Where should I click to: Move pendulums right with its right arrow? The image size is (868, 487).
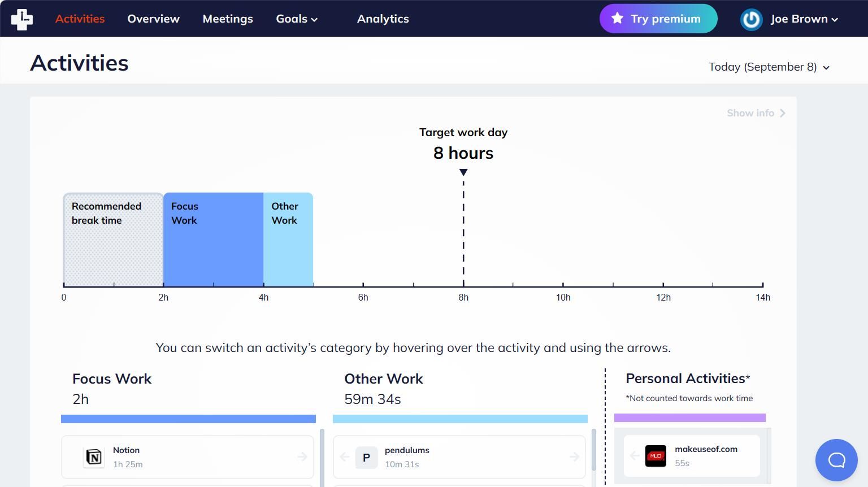(x=575, y=456)
